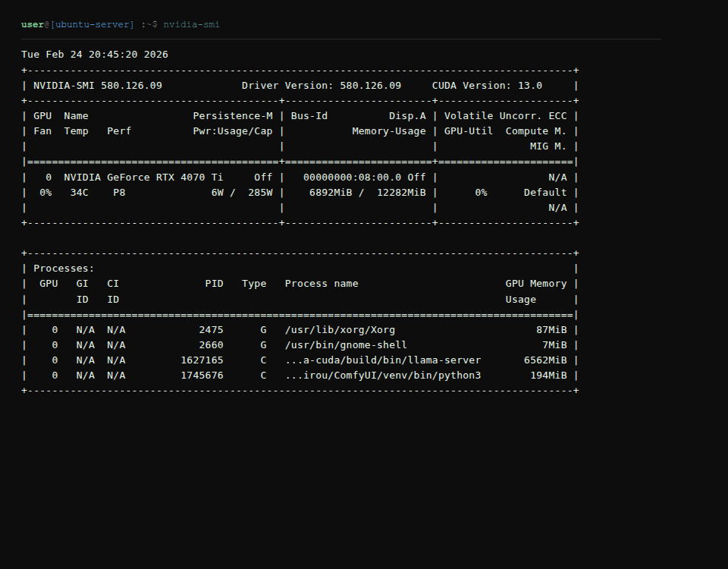Click the 'PID' column header
Viewport: 728px width, 569px height.
(214, 284)
